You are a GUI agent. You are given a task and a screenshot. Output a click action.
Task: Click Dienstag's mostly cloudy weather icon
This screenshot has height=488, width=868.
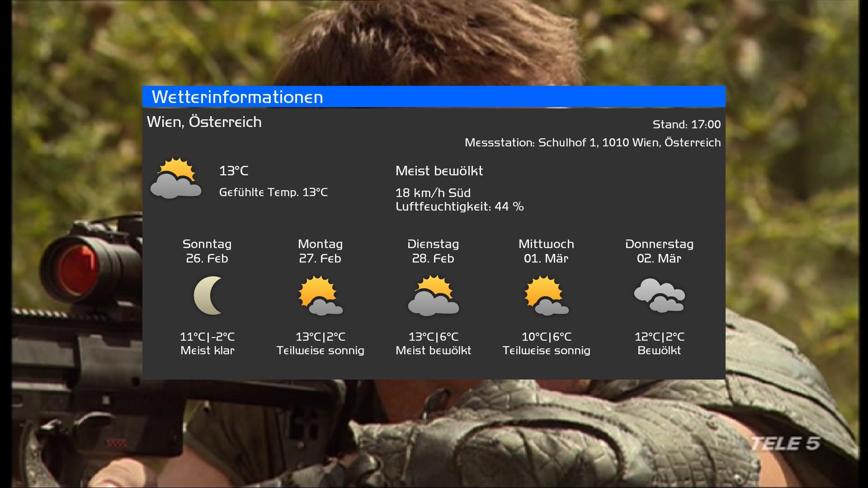pos(433,296)
